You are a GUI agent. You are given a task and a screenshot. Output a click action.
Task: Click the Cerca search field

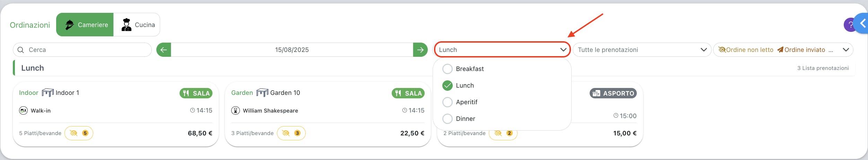point(82,50)
